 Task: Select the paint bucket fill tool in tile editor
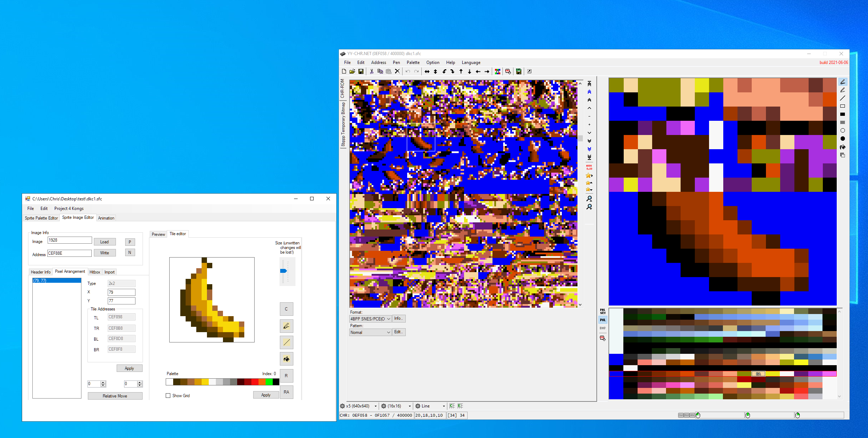pyautogui.click(x=286, y=359)
